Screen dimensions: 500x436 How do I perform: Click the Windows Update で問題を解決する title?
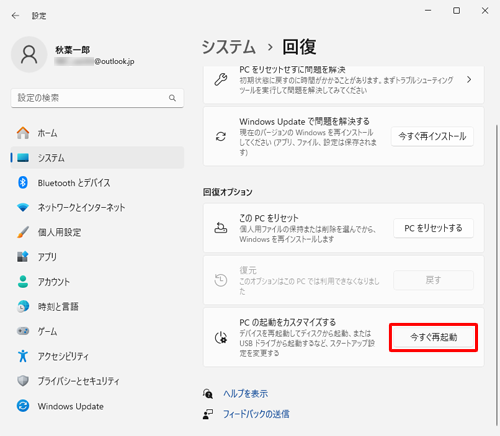[304, 121]
